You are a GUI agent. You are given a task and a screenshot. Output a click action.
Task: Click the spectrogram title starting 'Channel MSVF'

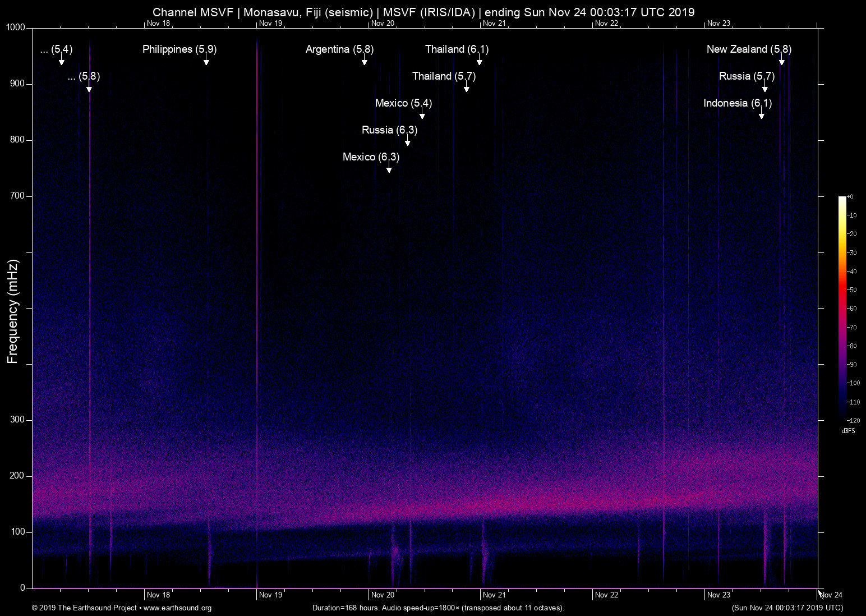(x=423, y=12)
